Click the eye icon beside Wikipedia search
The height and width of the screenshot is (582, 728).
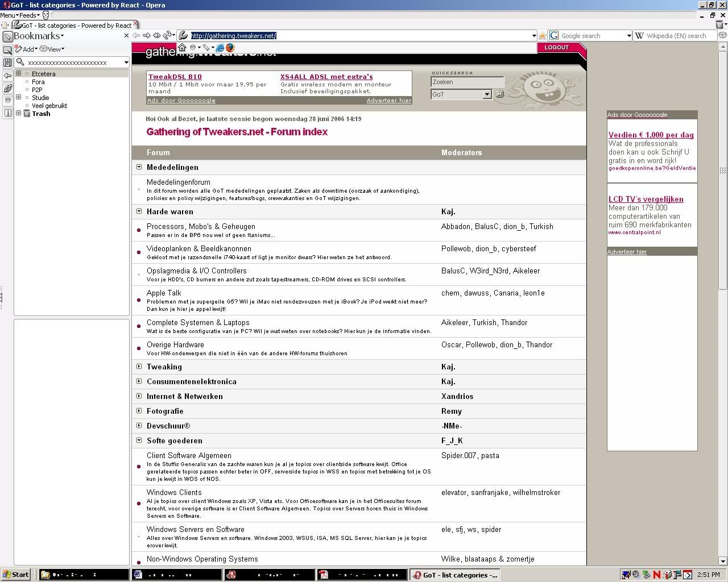721,36
